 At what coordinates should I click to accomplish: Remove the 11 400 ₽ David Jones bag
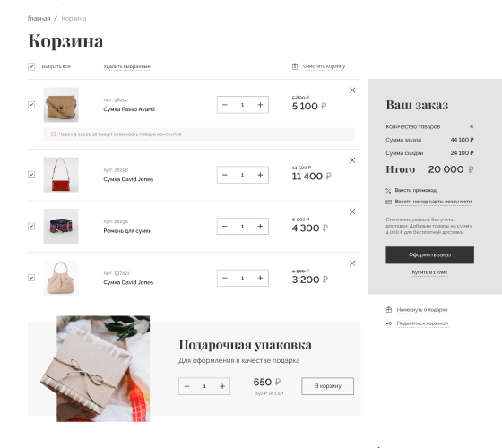352,160
